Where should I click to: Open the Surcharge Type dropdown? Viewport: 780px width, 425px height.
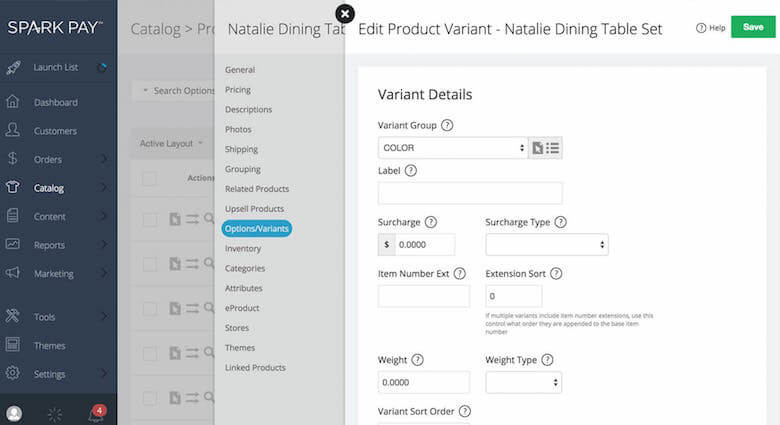coord(546,245)
